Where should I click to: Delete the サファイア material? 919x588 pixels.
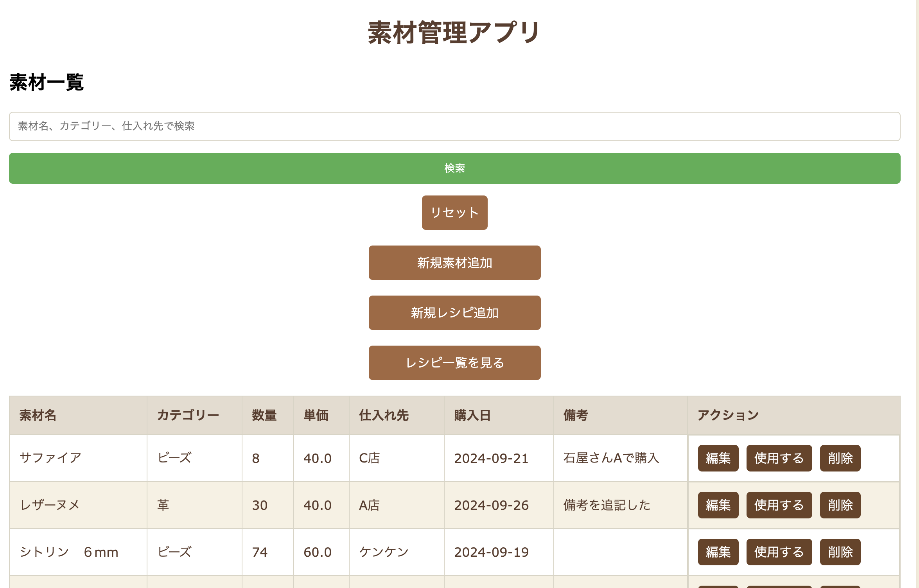point(840,458)
